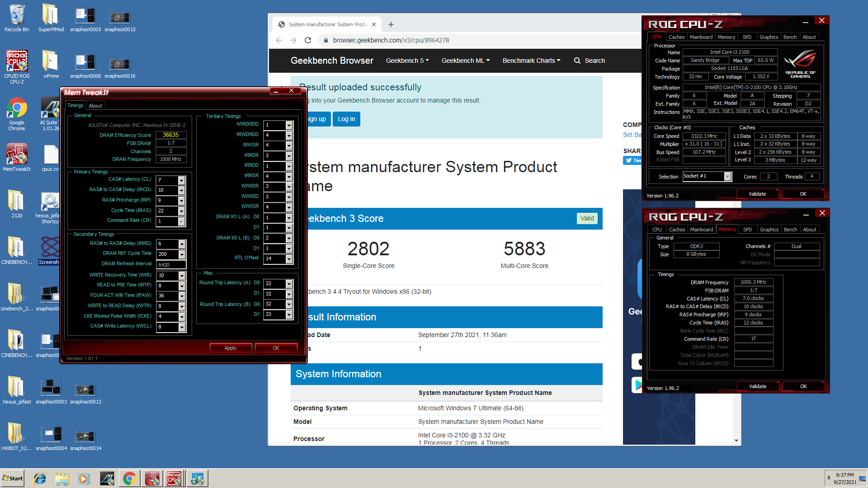
Task: Switch to MemTweakIt taskbar icon
Action: tap(152, 479)
